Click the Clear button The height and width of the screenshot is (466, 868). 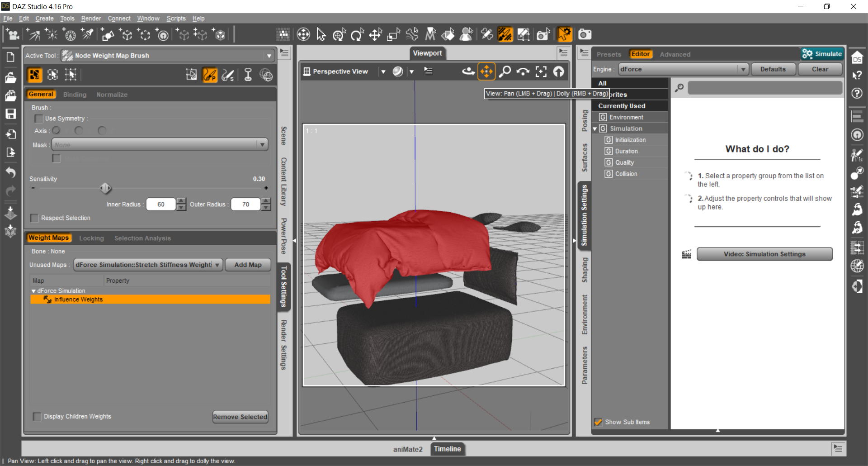click(820, 69)
